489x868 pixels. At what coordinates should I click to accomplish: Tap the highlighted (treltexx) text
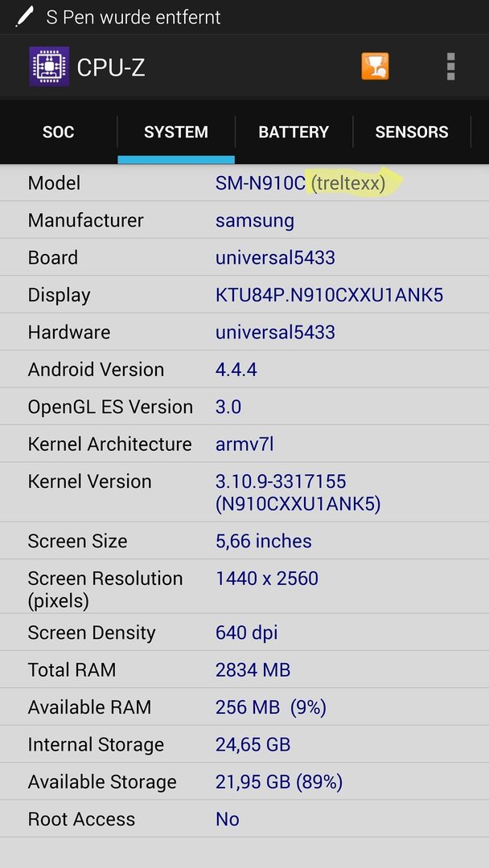347,182
